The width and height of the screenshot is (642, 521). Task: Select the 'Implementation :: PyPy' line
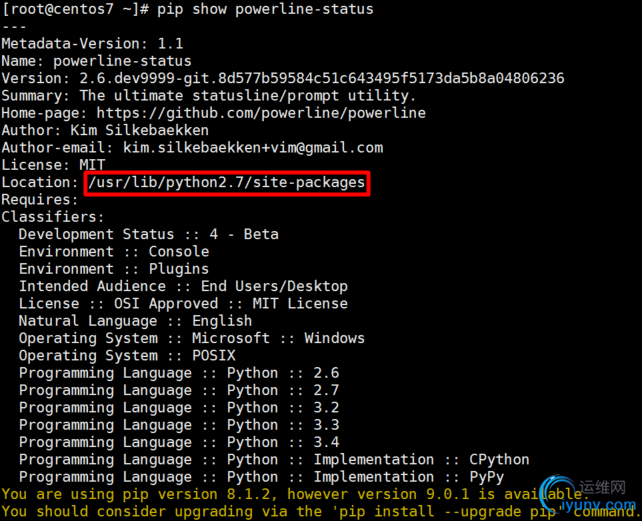(x=261, y=477)
